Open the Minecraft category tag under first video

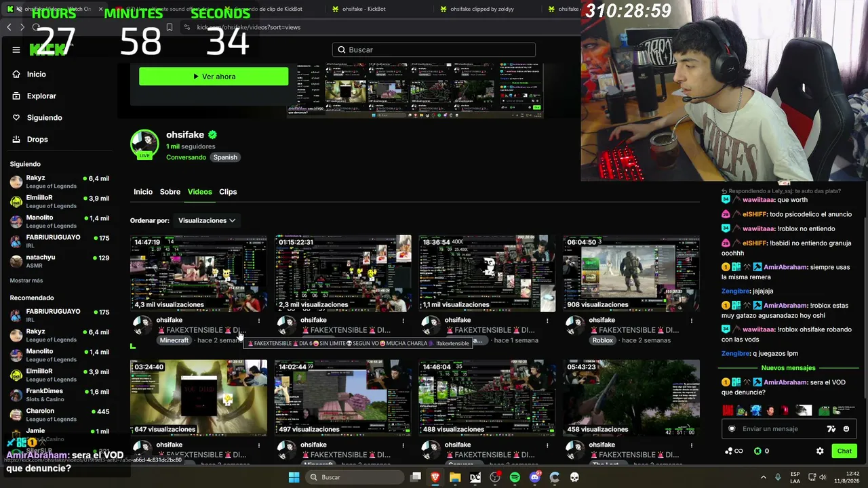174,340
